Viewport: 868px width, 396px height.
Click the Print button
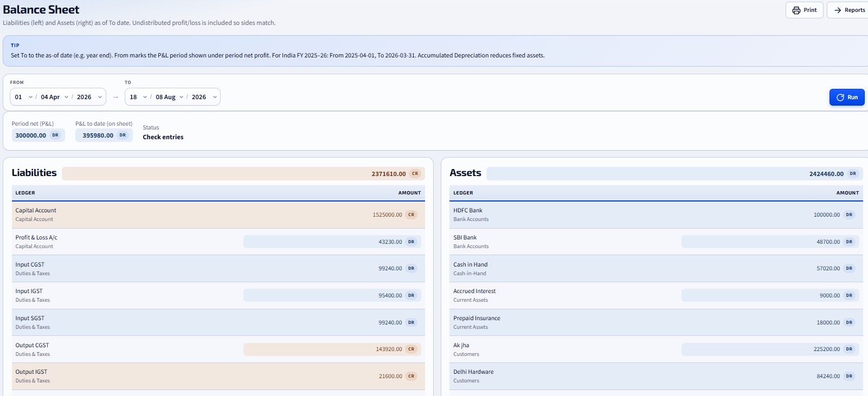pos(805,10)
